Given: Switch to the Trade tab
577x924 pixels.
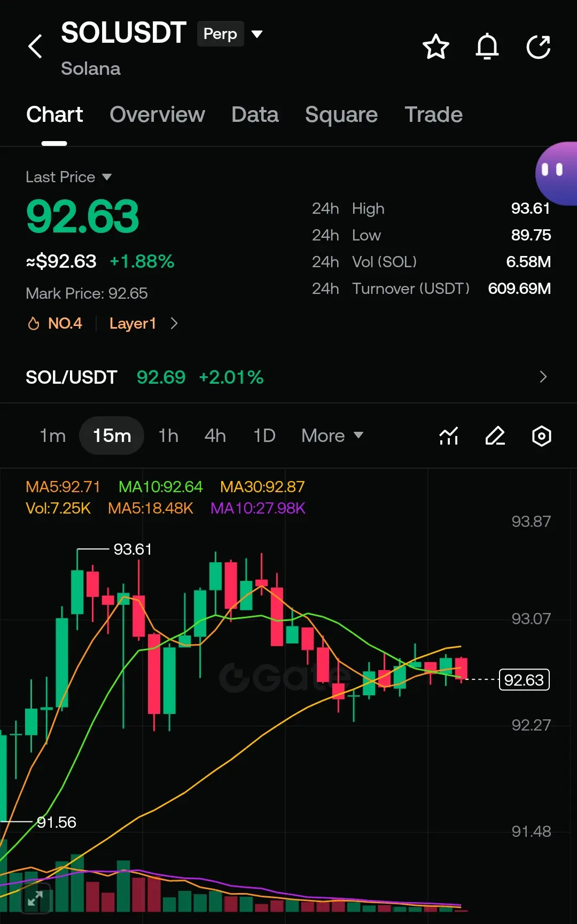Looking at the screenshot, I should click(433, 114).
